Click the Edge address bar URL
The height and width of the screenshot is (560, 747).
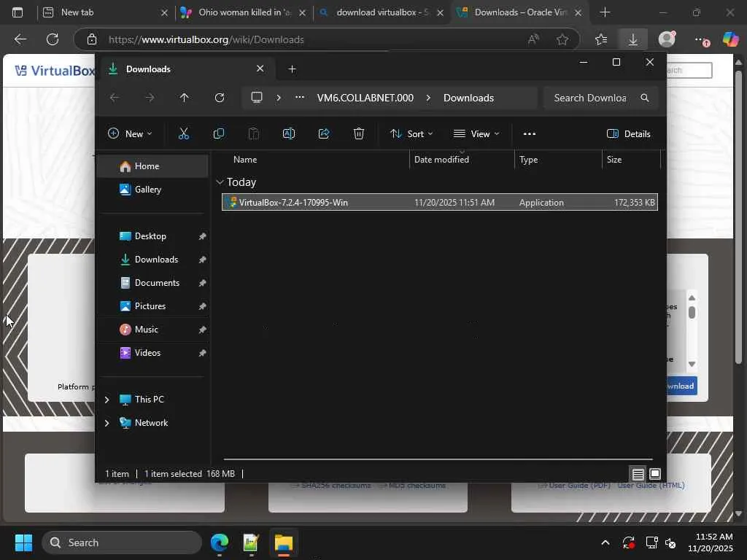[x=206, y=39]
